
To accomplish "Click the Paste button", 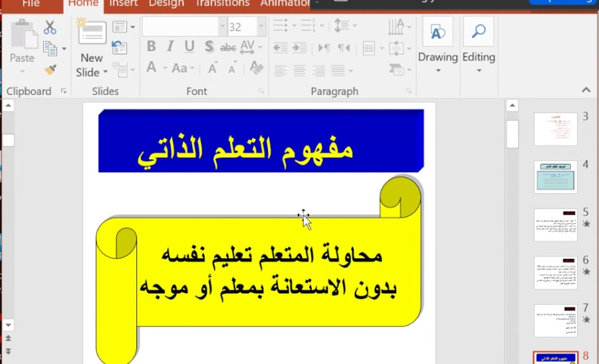I will pyautogui.click(x=22, y=46).
